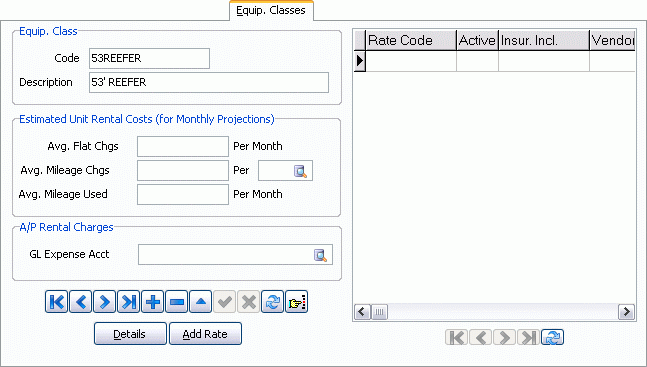Open lookup for mileage Per unit field
Viewport: 647px width, 367px height.
pos(300,171)
